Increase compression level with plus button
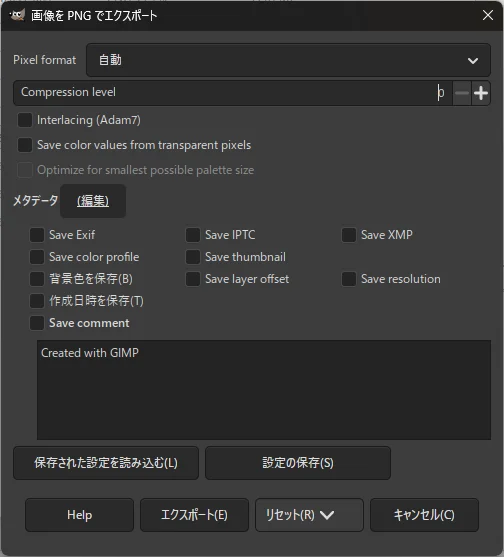 481,93
